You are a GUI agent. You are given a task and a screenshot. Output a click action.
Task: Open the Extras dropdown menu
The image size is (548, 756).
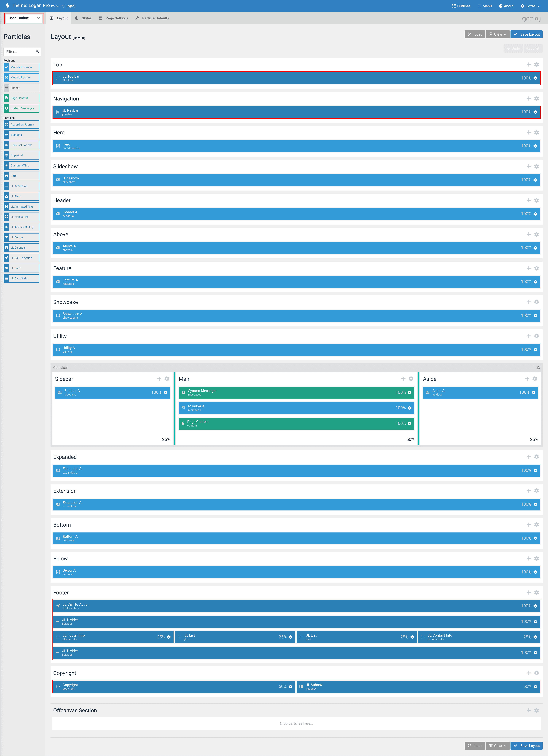point(530,6)
